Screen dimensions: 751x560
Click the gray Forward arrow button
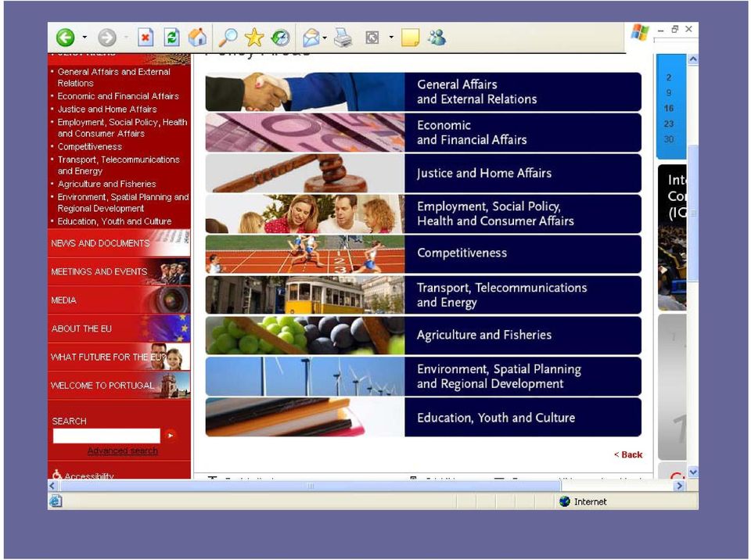107,38
